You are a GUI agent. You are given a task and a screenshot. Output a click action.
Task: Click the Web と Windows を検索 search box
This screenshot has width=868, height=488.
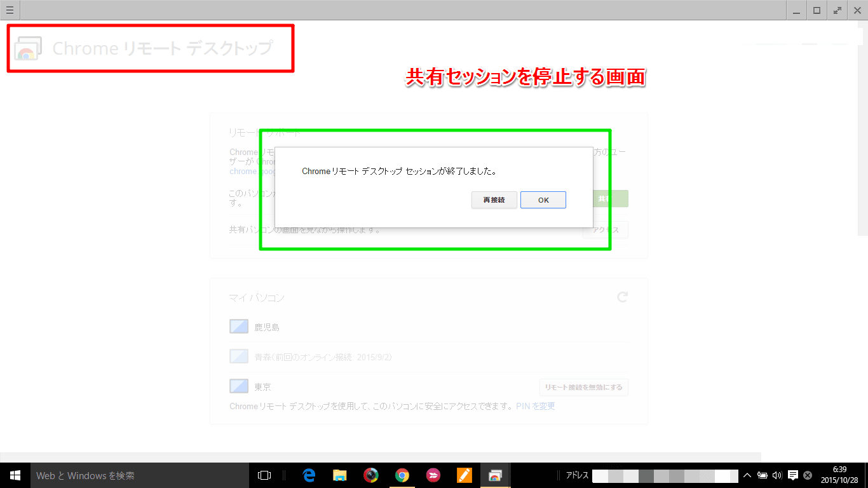(x=140, y=475)
